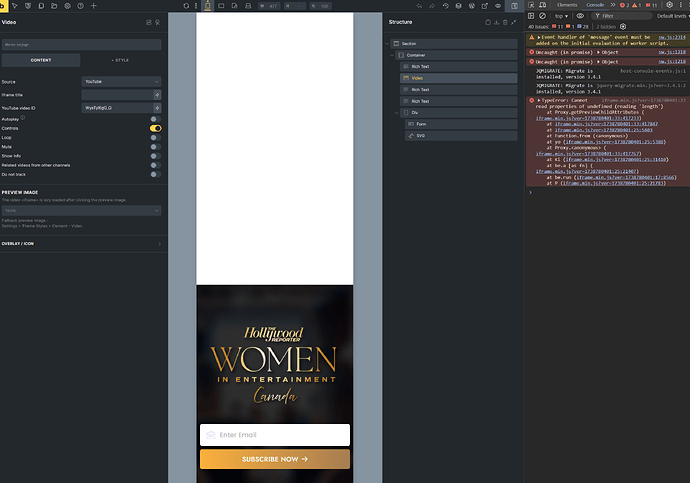This screenshot has width=690, height=483.
Task: Open the Pages icon in the top toolbar
Action: [41, 6]
